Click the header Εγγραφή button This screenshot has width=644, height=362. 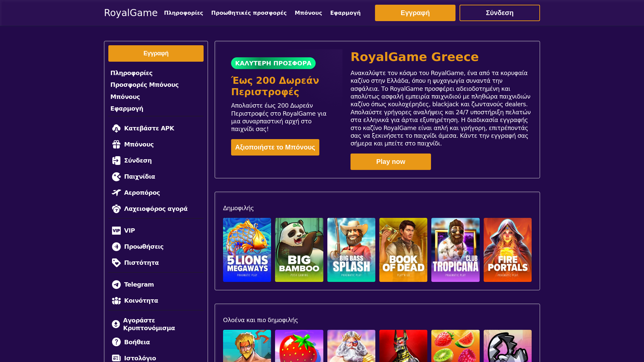(415, 13)
